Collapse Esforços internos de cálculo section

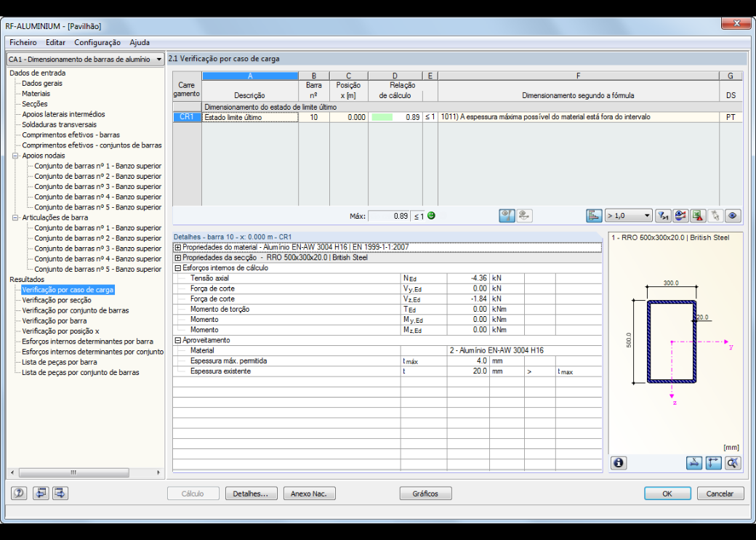tap(178, 268)
